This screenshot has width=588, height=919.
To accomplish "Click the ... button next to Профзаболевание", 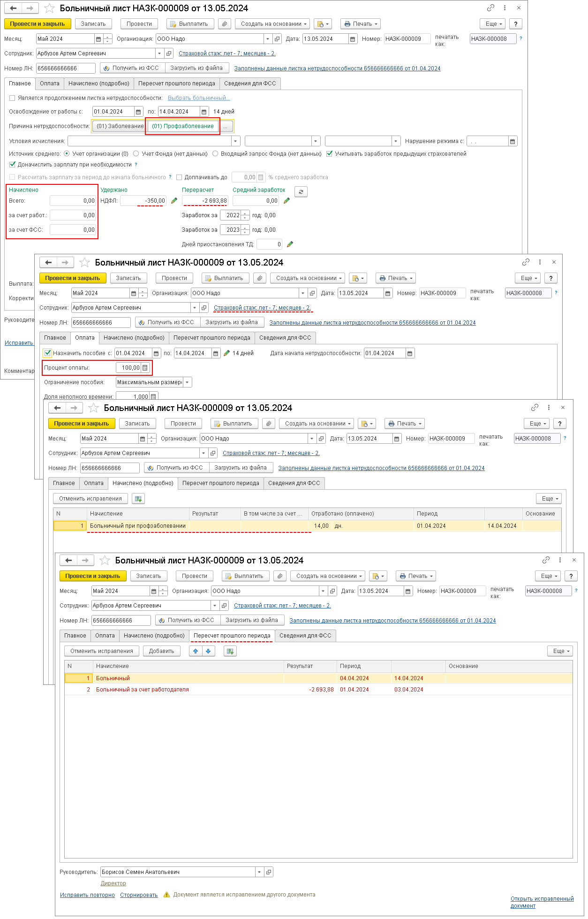I will pyautogui.click(x=226, y=126).
